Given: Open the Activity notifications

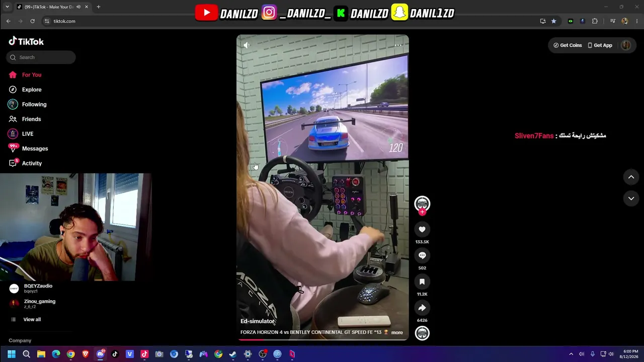Looking at the screenshot, I should click(x=26, y=163).
